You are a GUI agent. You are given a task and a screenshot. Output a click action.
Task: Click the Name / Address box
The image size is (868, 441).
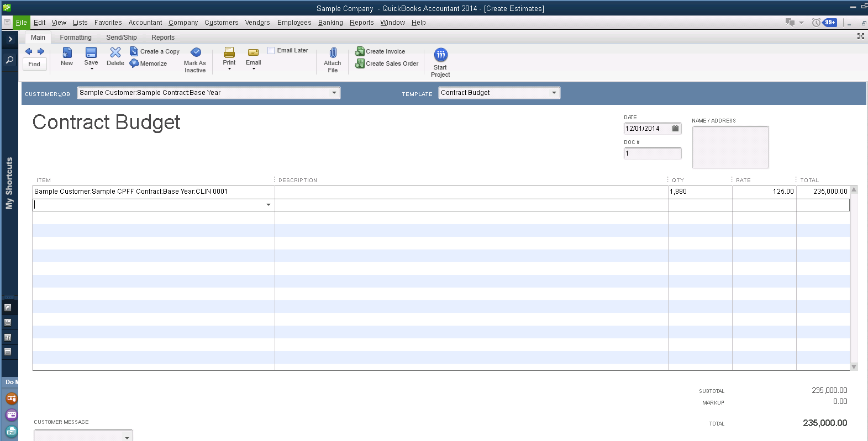(x=730, y=147)
